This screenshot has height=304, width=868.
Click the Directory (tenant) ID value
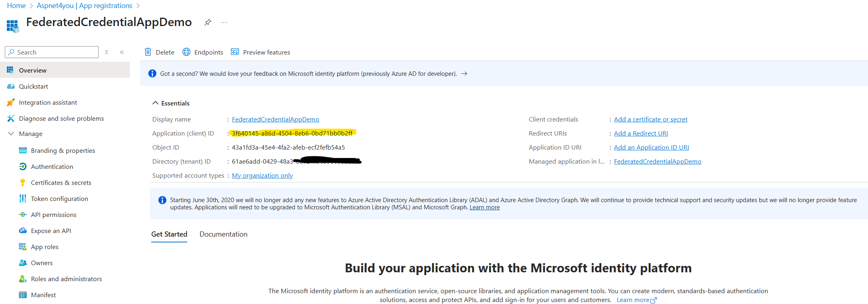[297, 161]
